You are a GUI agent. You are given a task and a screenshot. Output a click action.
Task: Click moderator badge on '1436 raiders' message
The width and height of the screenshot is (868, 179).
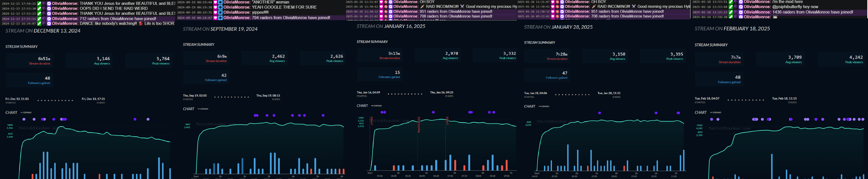(731, 12)
